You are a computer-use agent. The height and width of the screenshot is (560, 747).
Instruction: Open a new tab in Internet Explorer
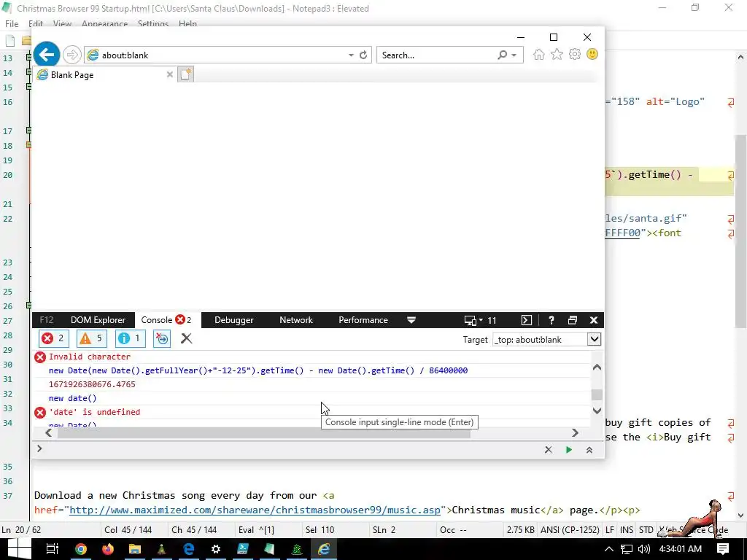click(x=186, y=74)
